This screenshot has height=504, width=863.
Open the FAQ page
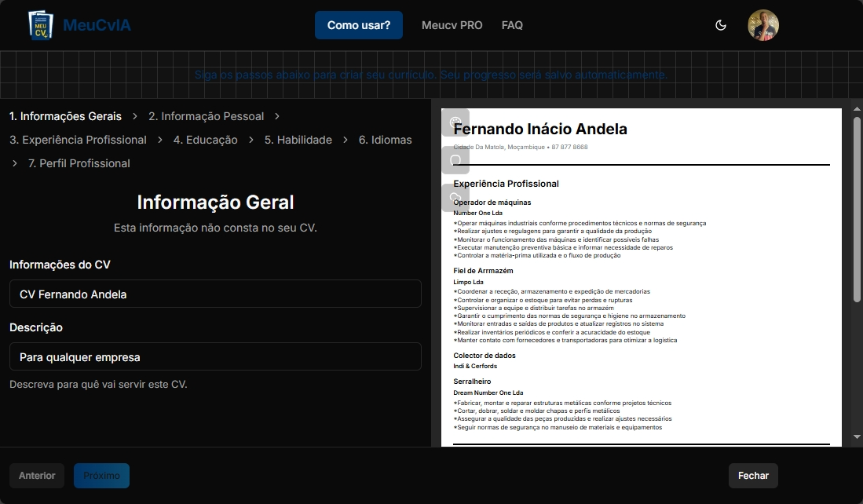(512, 24)
